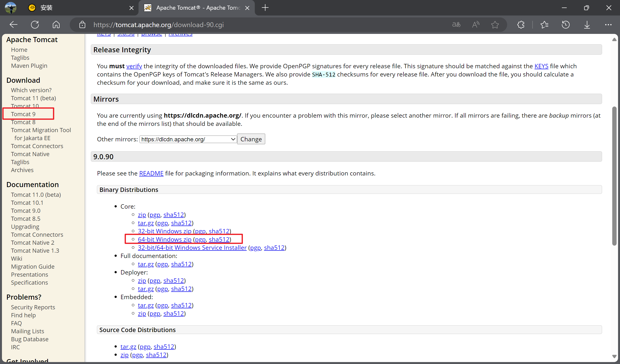Open pgp signature for 32-bit Windows zip

pos(200,231)
